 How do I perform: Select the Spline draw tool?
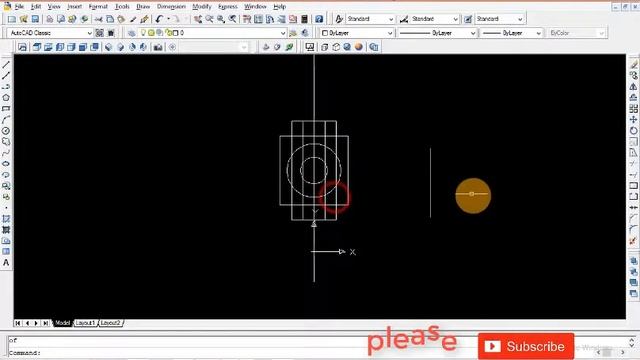click(x=6, y=153)
